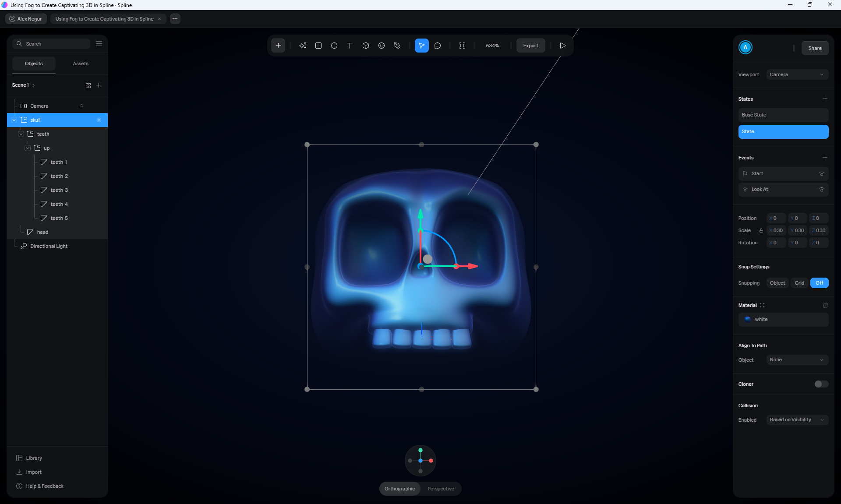Open Collision Enabled dropdown

[x=797, y=419]
